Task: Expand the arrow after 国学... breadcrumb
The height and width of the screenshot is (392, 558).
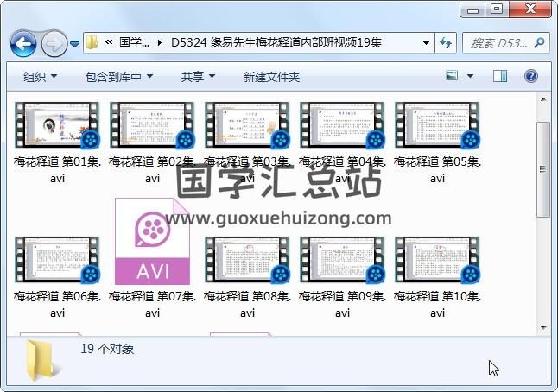Action: coord(160,43)
